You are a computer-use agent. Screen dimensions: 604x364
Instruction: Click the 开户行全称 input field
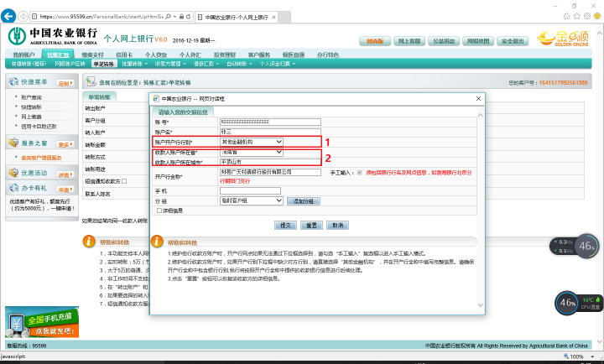[x=246, y=172]
